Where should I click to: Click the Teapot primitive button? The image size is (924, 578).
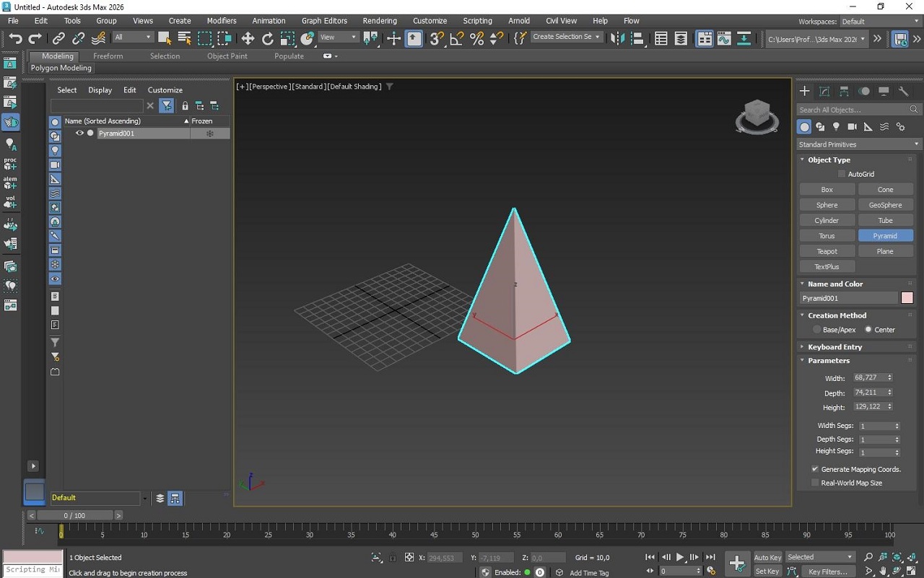point(827,251)
